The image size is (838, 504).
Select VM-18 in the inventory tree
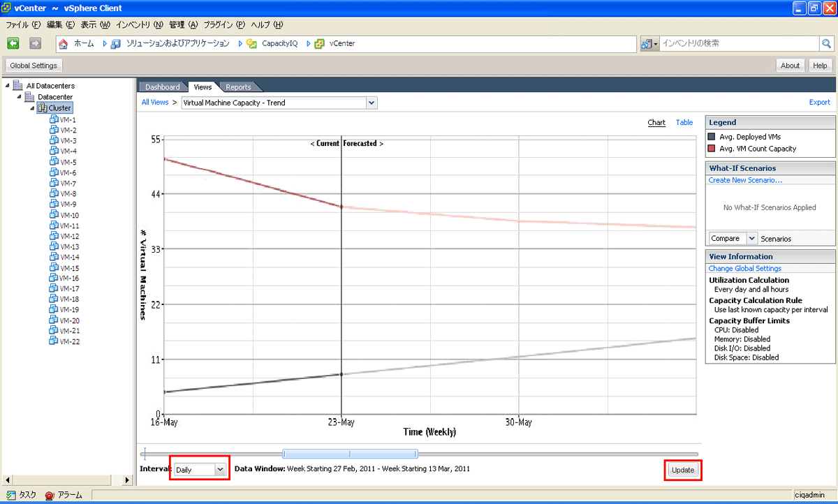(70, 299)
